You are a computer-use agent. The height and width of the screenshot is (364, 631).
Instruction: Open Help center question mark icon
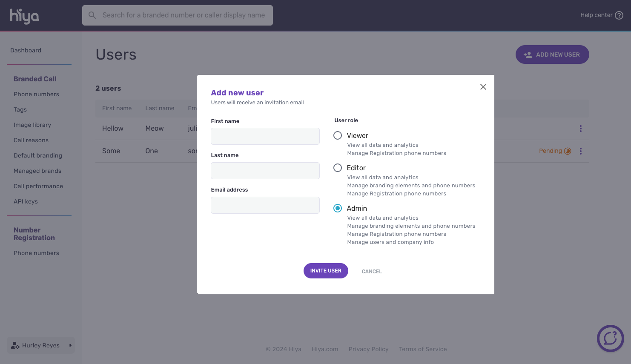619,15
